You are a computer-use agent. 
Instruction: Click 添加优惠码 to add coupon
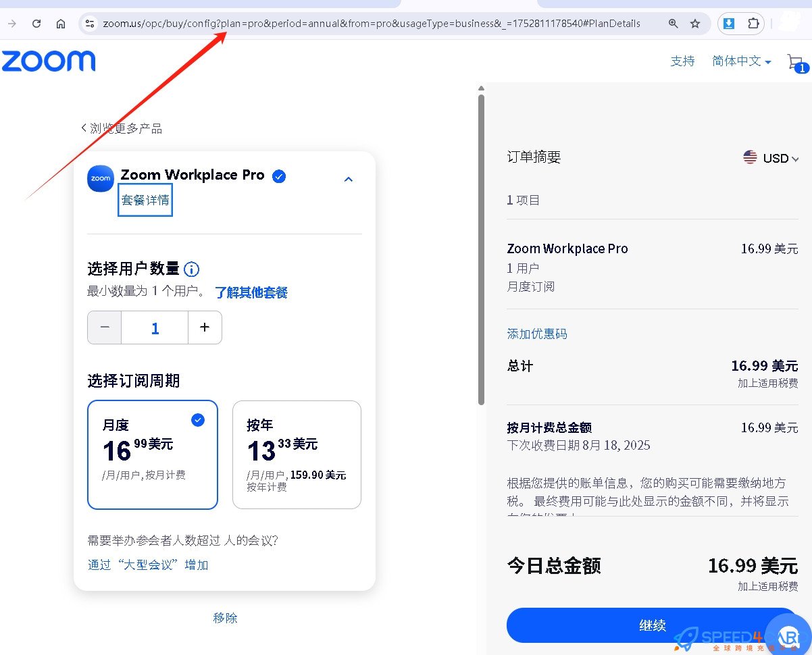tap(537, 334)
